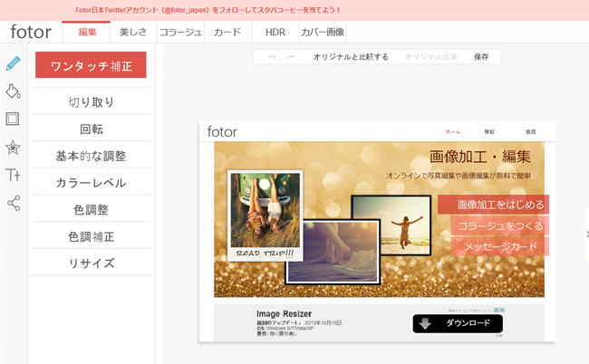
Task: Open the star stickers icon
Action: (13, 147)
